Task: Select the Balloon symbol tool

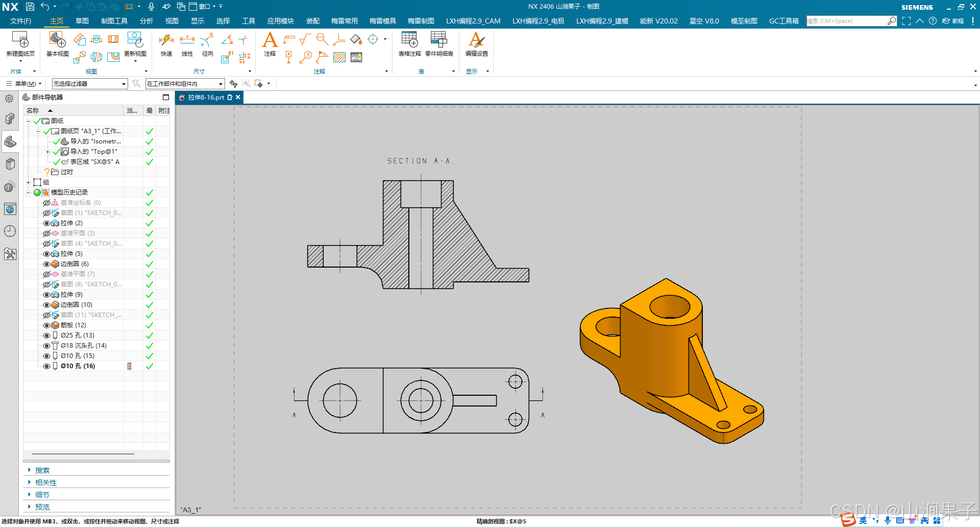Action: point(305,57)
